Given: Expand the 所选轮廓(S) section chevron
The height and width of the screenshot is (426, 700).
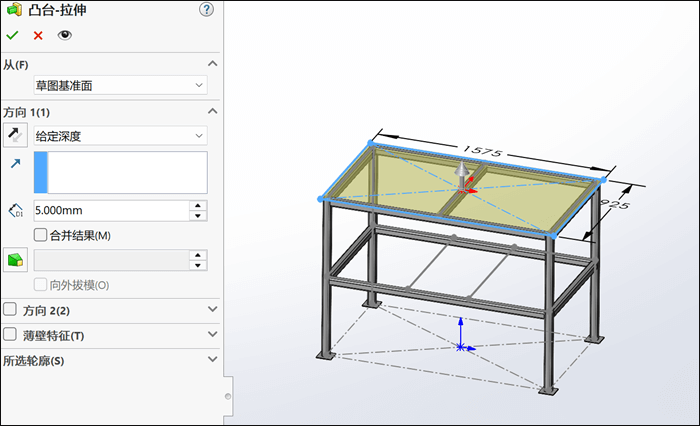Looking at the screenshot, I should tap(212, 359).
